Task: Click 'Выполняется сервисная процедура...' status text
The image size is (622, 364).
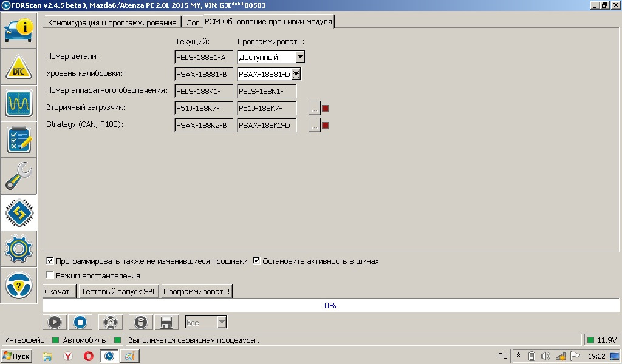Action: click(195, 340)
